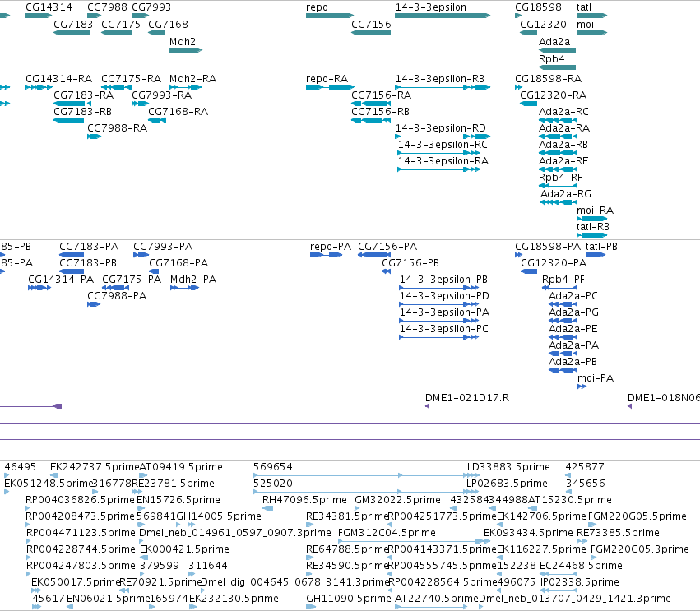700x611 pixels.
Task: Open EST EK242737.5prime
Action: tap(53, 475)
